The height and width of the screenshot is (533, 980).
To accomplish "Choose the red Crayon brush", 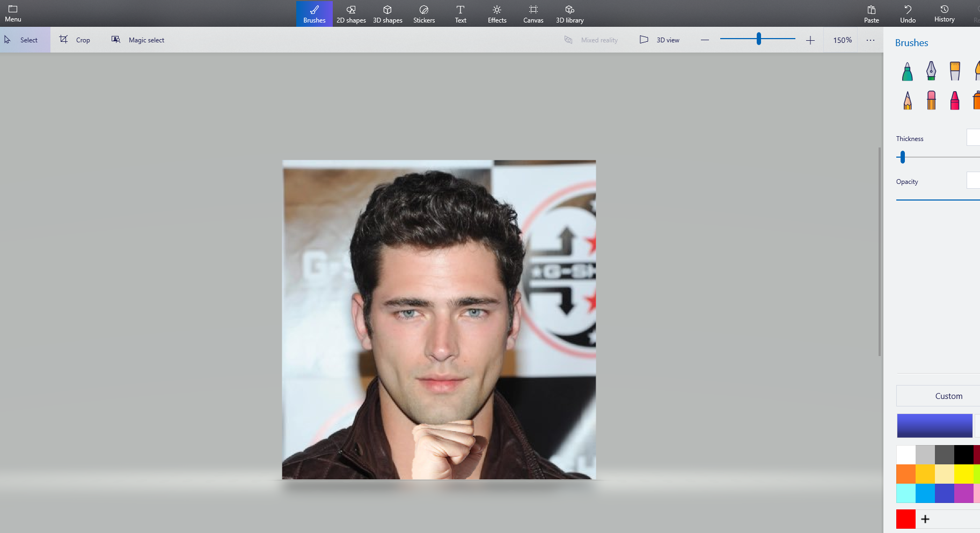I will click(955, 100).
